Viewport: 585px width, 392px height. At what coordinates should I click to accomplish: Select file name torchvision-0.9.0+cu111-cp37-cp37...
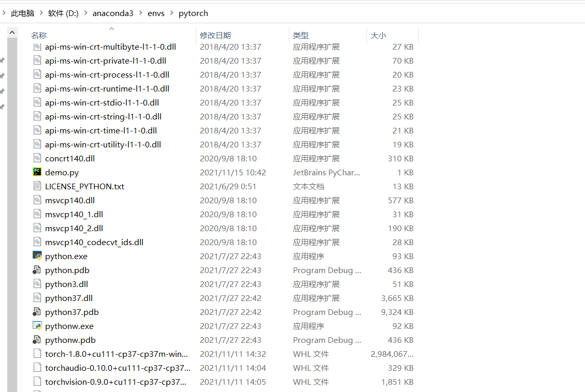(x=115, y=382)
